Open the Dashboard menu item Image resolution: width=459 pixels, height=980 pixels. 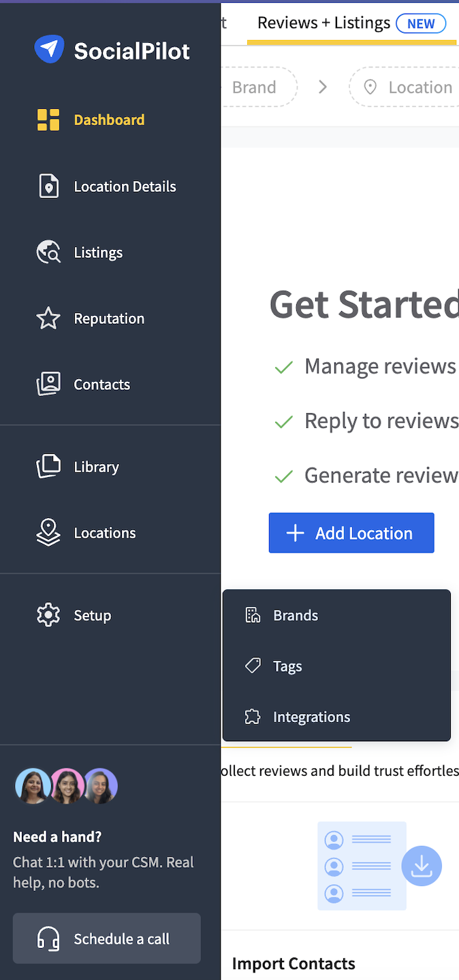(110, 120)
